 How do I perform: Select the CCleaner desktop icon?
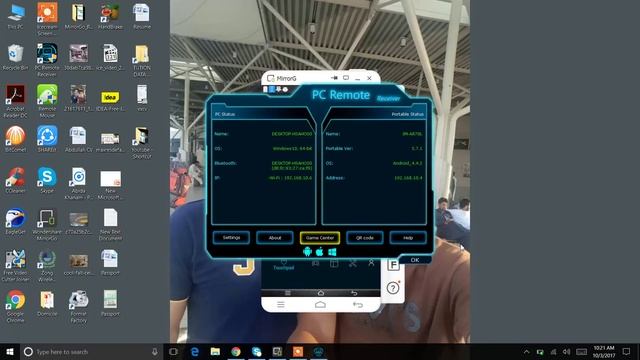click(16, 180)
